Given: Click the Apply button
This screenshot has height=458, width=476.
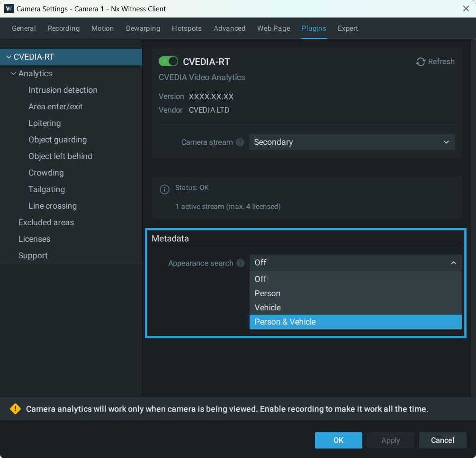Looking at the screenshot, I should pyautogui.click(x=391, y=440).
